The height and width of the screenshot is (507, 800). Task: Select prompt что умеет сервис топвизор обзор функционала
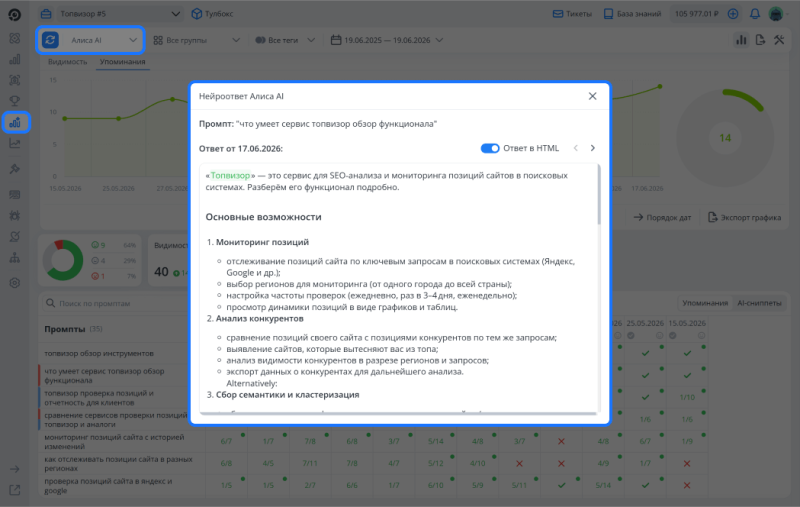tap(104, 375)
